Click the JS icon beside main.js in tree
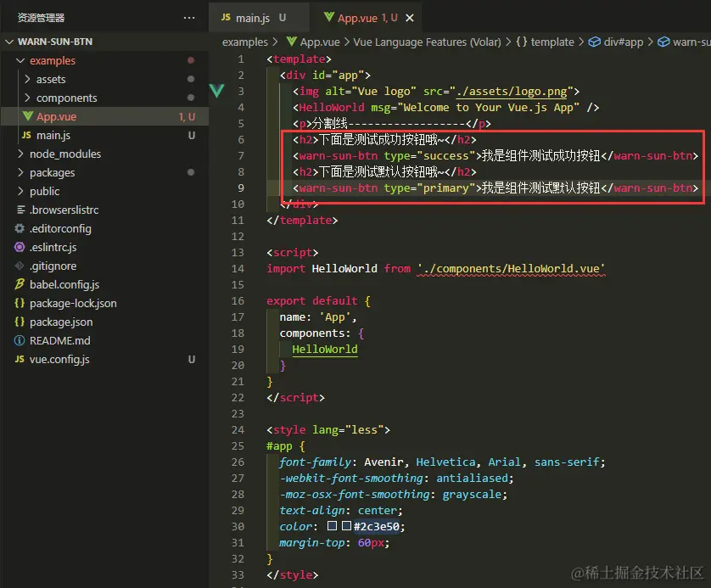 pos(27,135)
